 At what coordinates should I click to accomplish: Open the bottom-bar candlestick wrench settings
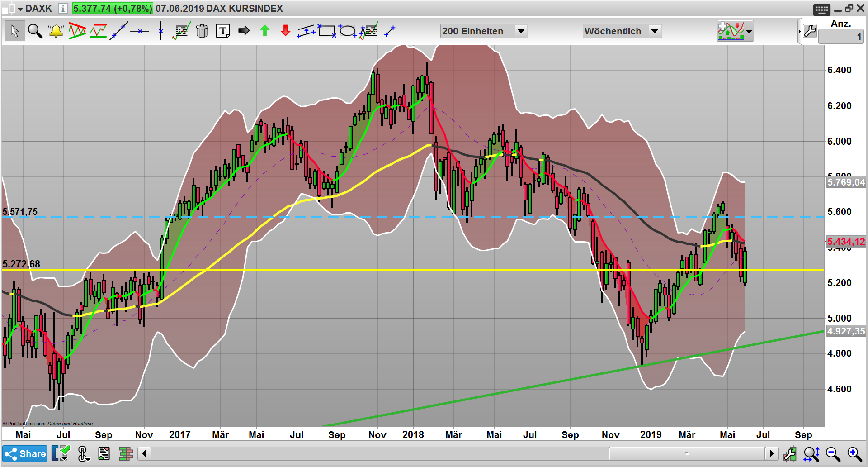coord(790,453)
